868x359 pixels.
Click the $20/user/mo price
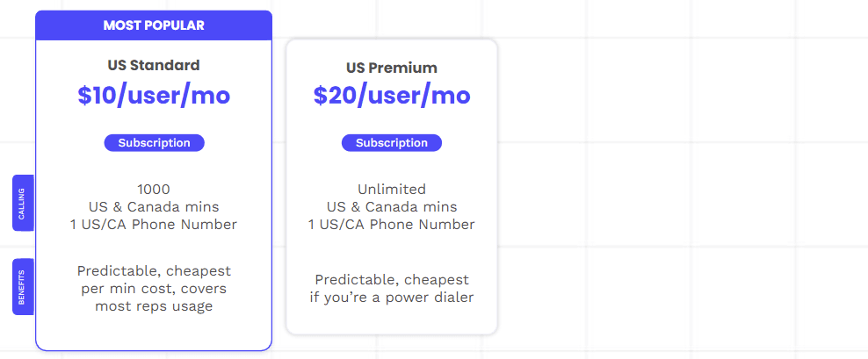[x=392, y=96]
